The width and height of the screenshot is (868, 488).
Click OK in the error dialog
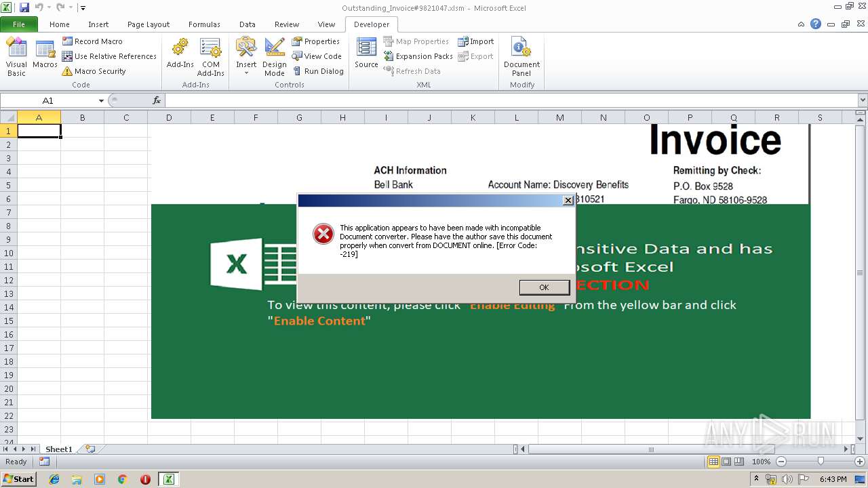click(x=544, y=287)
